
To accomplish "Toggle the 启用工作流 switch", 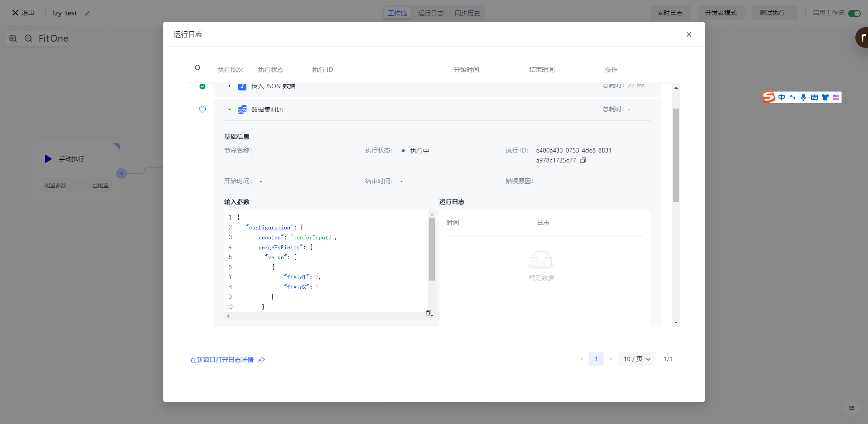I will coord(854,13).
